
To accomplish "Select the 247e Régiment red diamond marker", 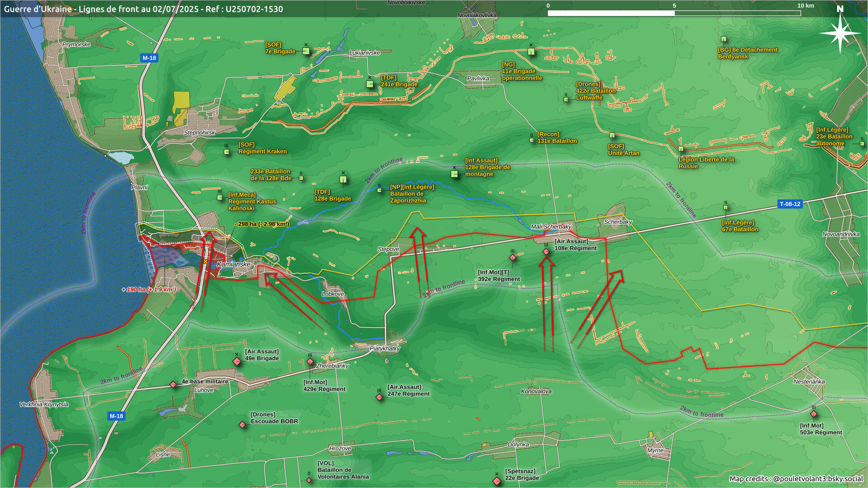I will click(379, 397).
